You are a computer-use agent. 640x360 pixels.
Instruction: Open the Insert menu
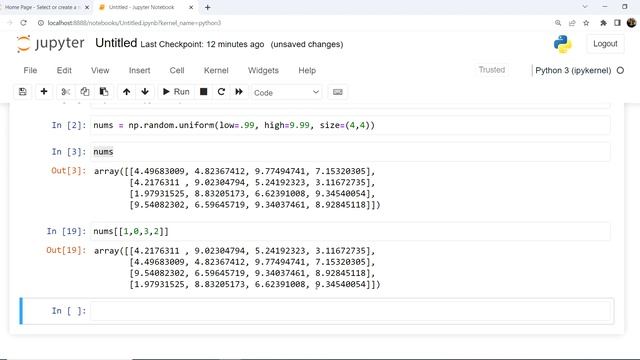(x=140, y=70)
